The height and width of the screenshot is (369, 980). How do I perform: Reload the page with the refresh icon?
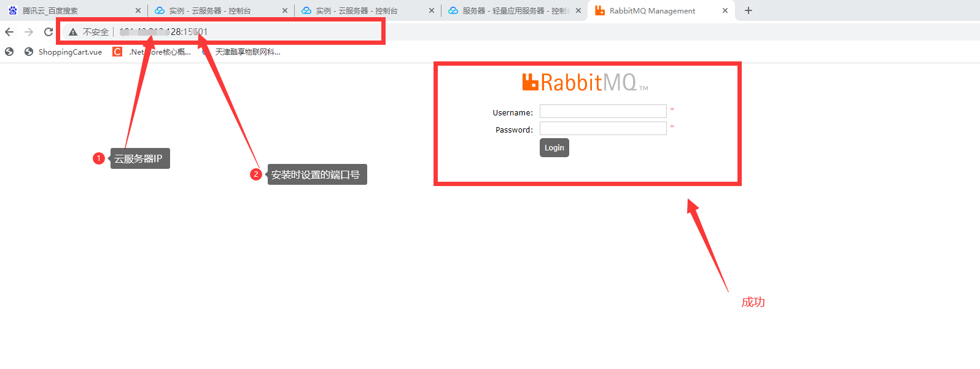(49, 32)
